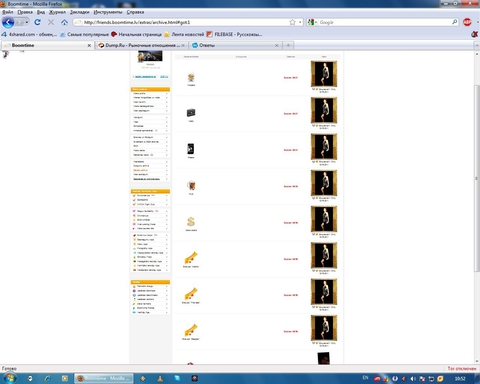Image resolution: width=480 pixels, height=384 pixels.
Task: Open the woman photo in beer mug row
Action: (x=324, y=183)
